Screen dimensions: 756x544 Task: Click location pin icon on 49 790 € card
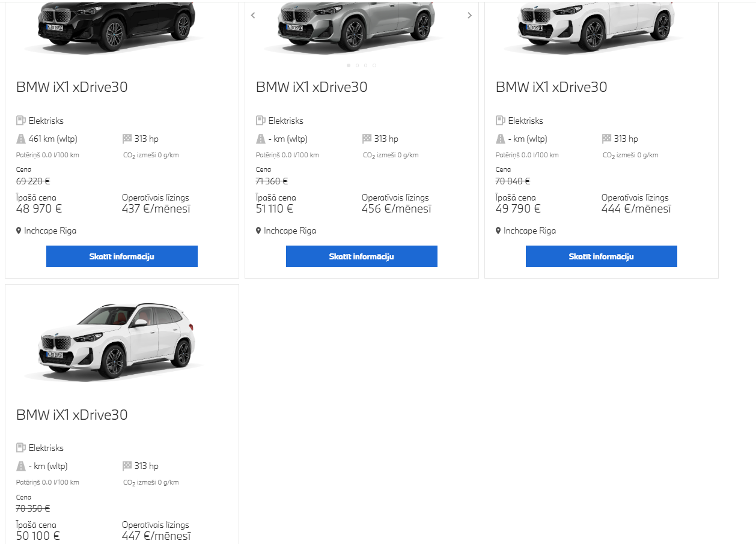pos(499,231)
